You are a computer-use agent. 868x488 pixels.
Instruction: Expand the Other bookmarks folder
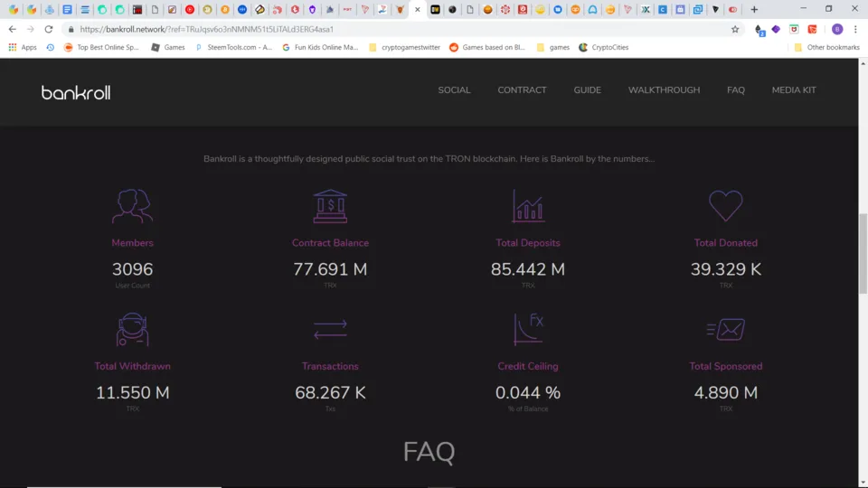click(827, 48)
